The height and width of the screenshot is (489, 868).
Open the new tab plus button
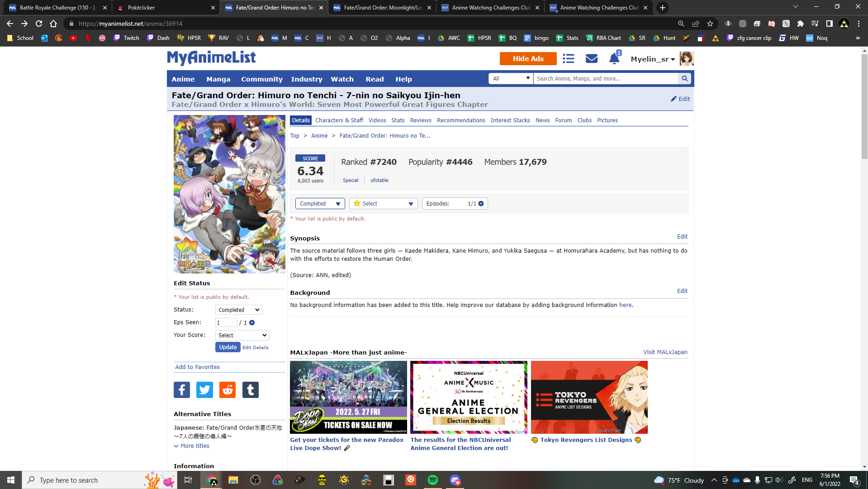click(662, 8)
